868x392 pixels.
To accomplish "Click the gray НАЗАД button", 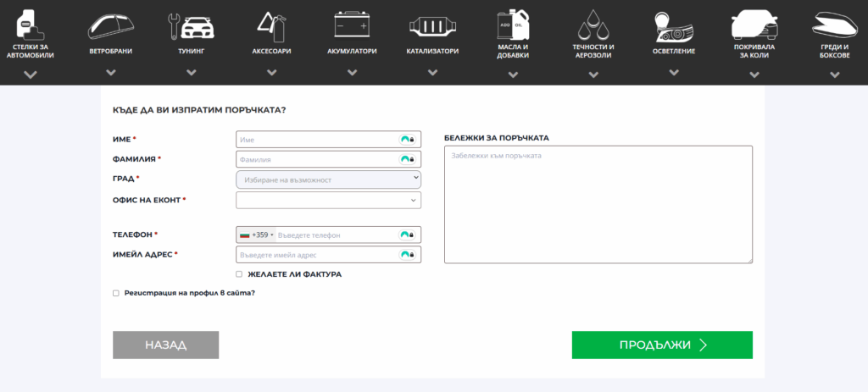I will tap(165, 345).
